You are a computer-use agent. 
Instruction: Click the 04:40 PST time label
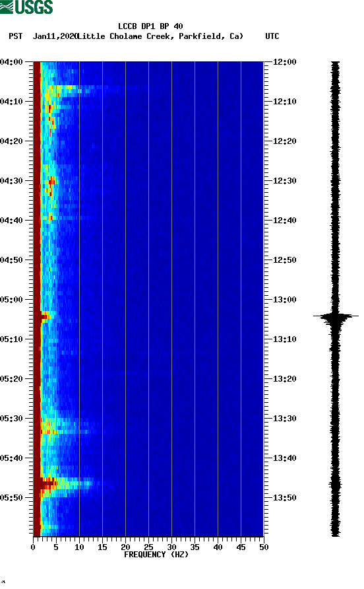(x=11, y=221)
